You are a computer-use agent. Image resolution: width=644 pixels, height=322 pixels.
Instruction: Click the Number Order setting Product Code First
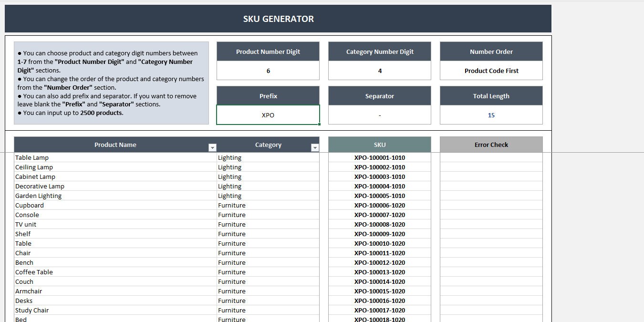pyautogui.click(x=491, y=70)
